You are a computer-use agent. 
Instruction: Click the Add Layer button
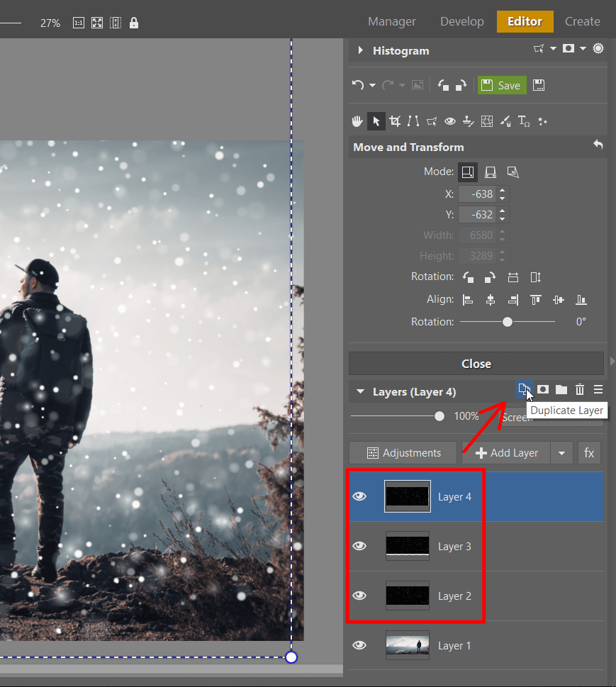tap(506, 453)
